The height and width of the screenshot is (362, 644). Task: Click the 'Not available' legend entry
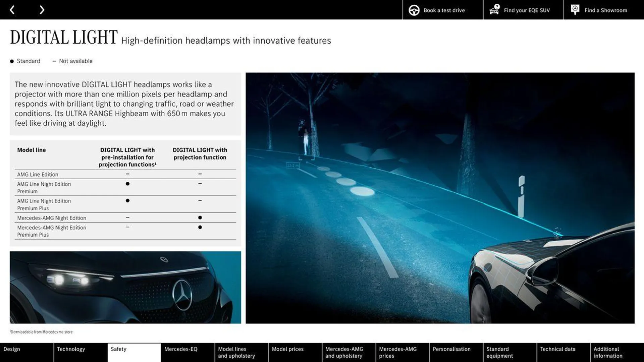coord(72,61)
